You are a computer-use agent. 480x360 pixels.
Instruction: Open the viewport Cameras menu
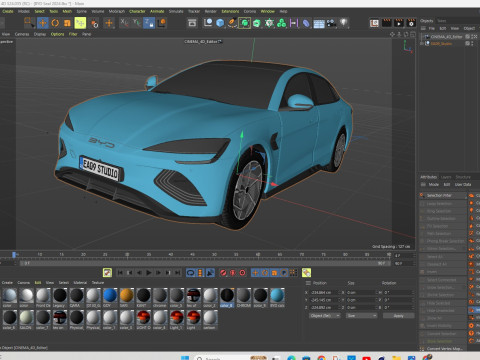pos(22,34)
